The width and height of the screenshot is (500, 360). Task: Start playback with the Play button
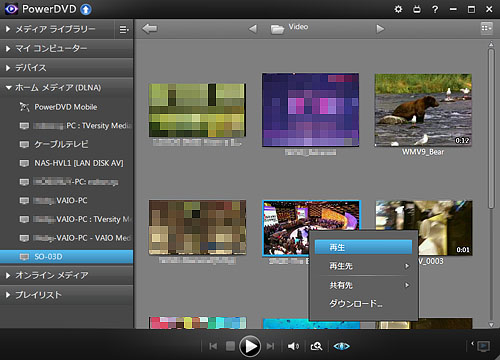point(250,346)
